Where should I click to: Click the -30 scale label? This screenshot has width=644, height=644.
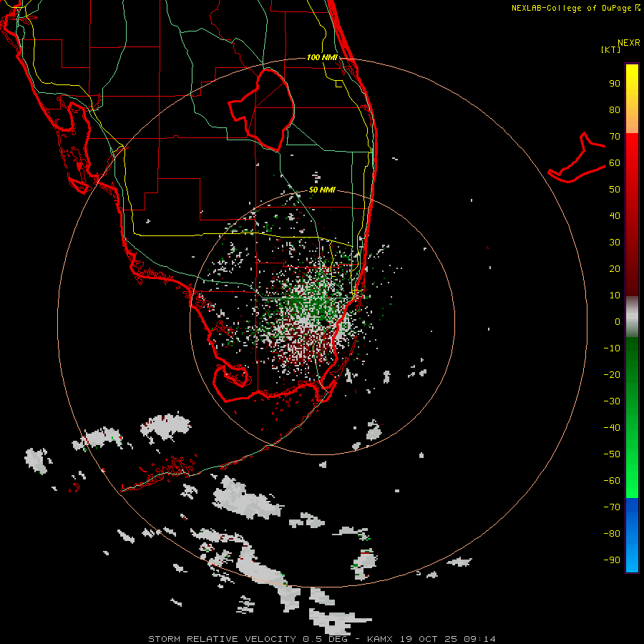pyautogui.click(x=612, y=401)
